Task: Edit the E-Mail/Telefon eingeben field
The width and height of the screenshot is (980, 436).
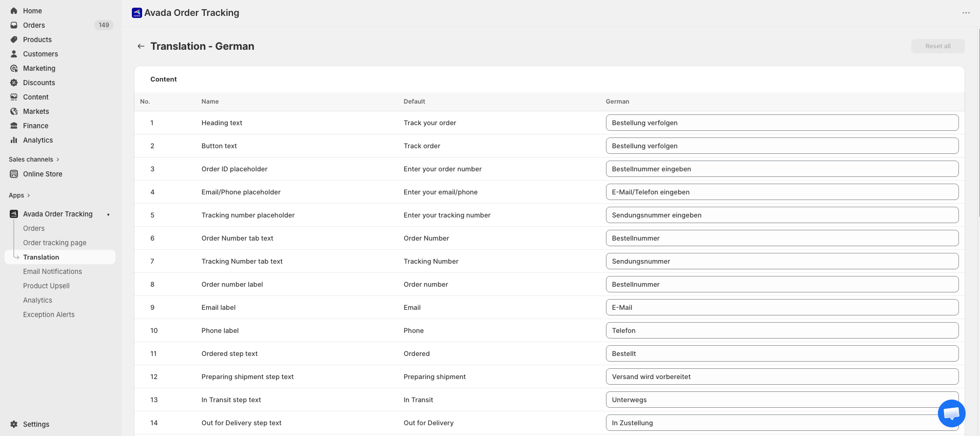Action: coord(782,192)
